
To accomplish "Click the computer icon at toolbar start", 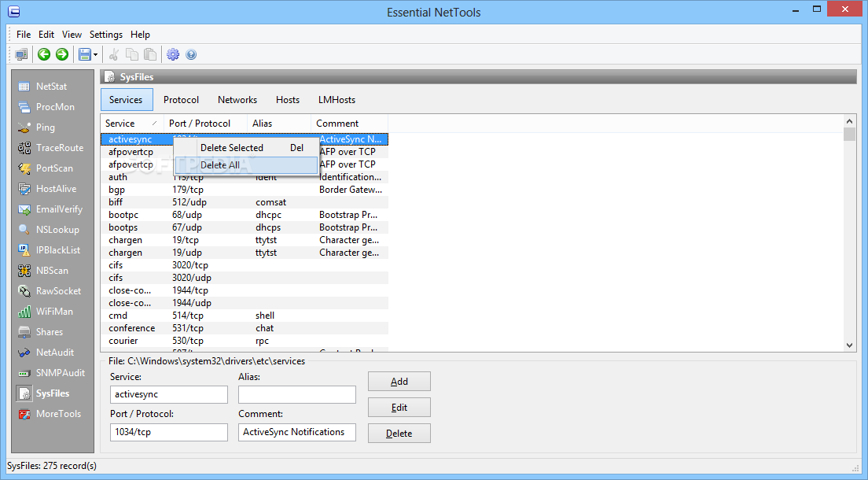I will point(21,54).
